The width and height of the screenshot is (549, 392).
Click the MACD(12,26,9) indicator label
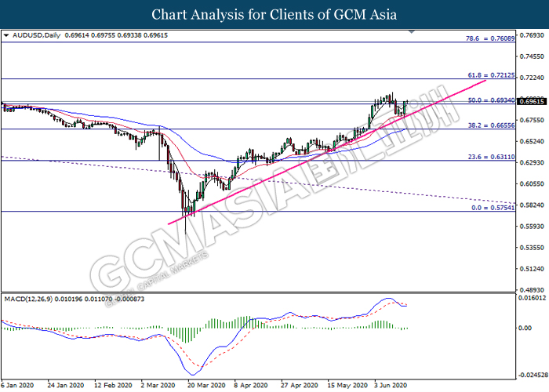tap(28, 299)
